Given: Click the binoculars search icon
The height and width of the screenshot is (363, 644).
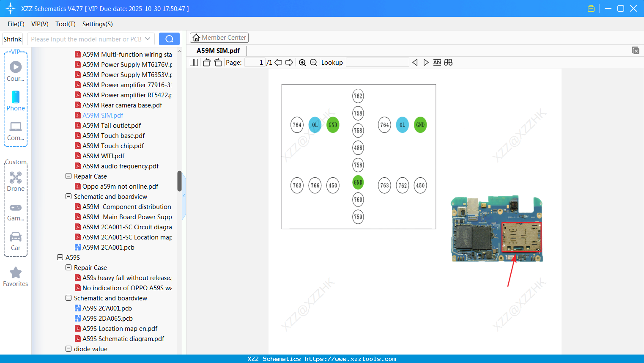Looking at the screenshot, I should 448,63.
